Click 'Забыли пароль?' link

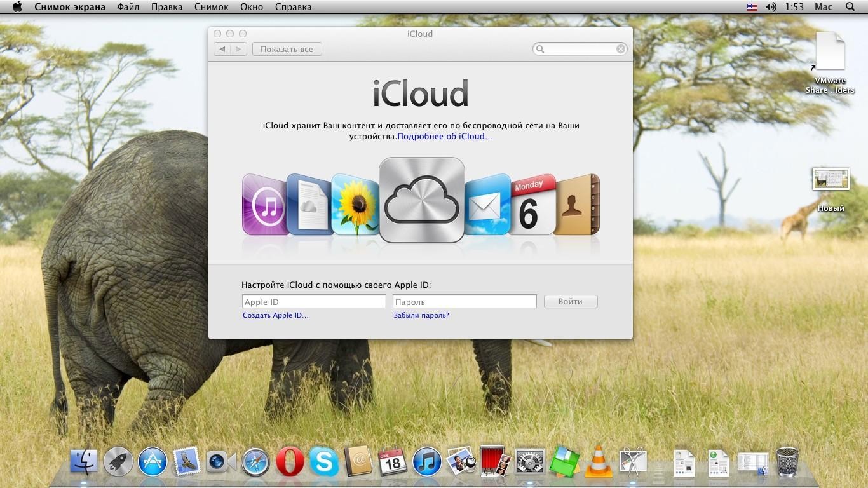pyautogui.click(x=421, y=315)
